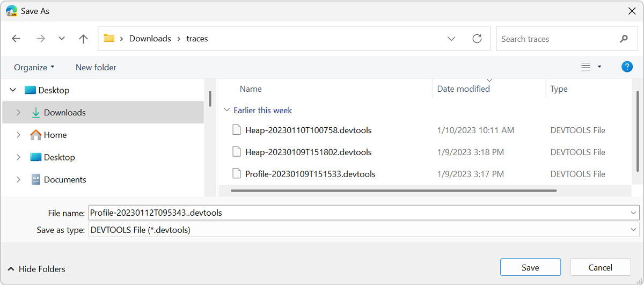The image size is (644, 285).
Task: Create a New folder
Action: pos(96,67)
